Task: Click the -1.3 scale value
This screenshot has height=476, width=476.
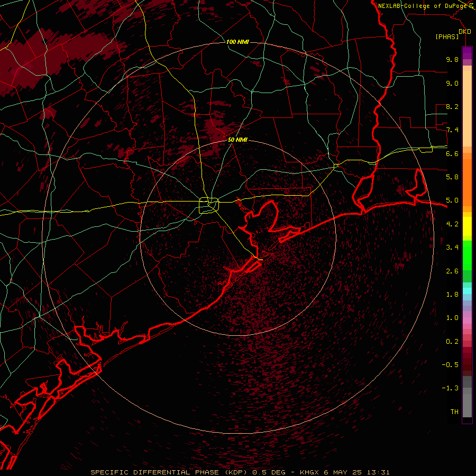Action: (450, 388)
